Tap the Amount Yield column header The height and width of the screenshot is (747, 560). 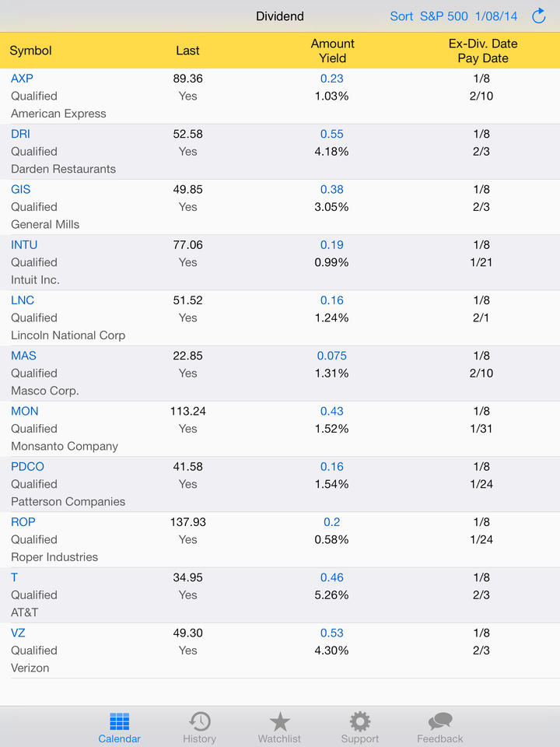pyautogui.click(x=332, y=51)
